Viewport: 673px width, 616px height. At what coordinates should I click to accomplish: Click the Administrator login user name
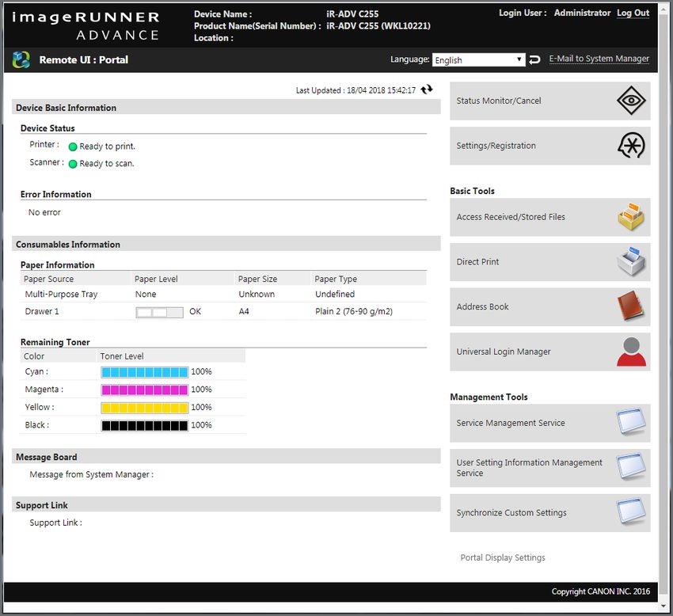point(582,13)
